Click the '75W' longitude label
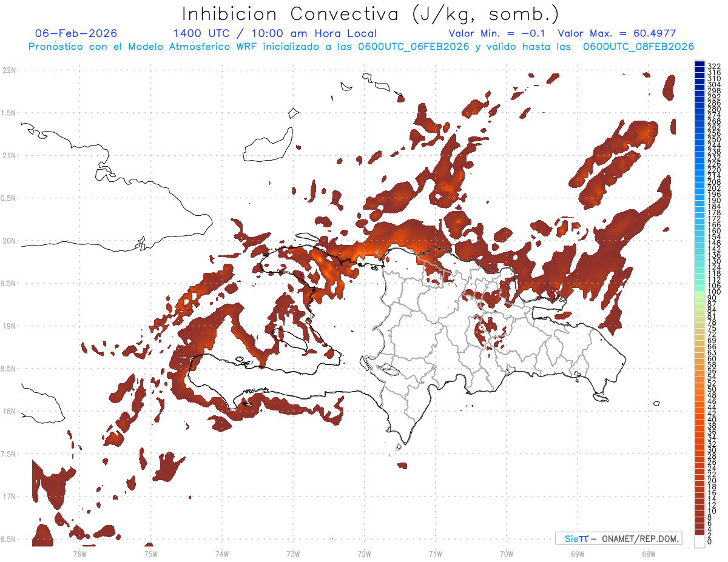 [x=150, y=553]
